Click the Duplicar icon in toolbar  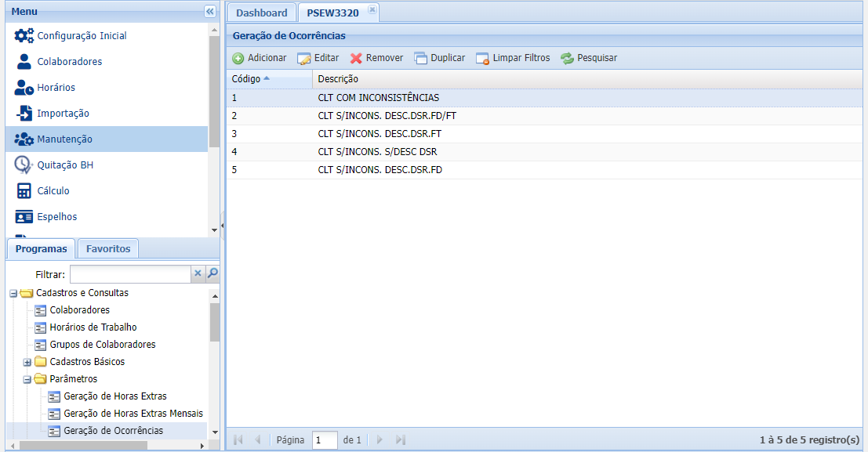point(421,58)
